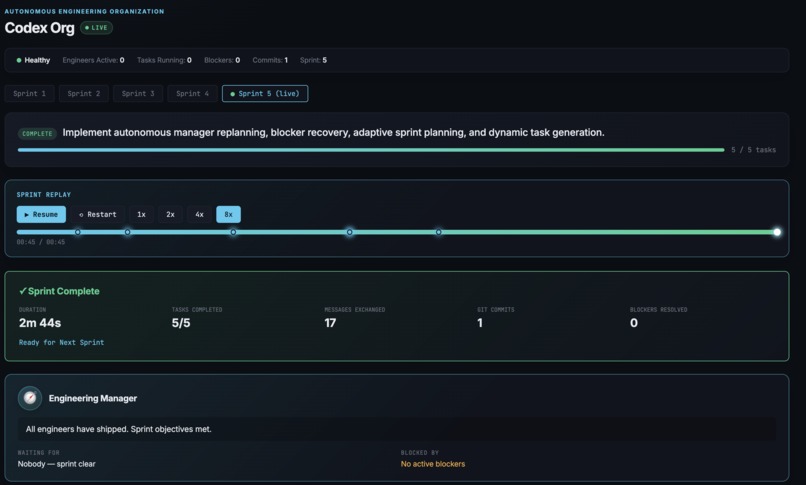This screenshot has height=485, width=806.
Task: Set replay speed to 4x
Action: click(x=199, y=214)
